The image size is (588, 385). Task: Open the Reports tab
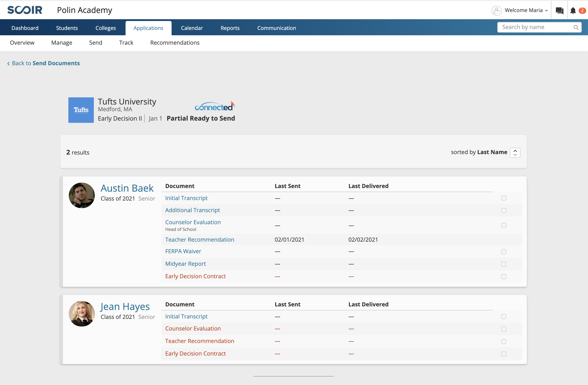tap(230, 28)
